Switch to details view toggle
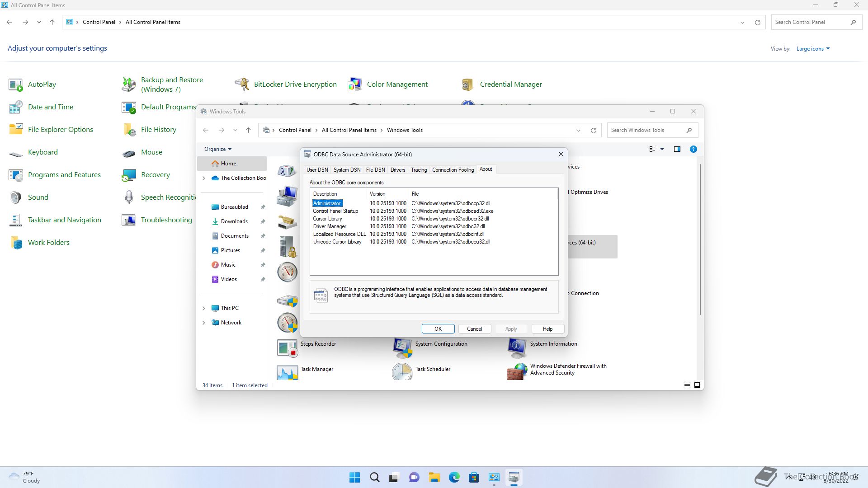This screenshot has width=868, height=488. [687, 385]
